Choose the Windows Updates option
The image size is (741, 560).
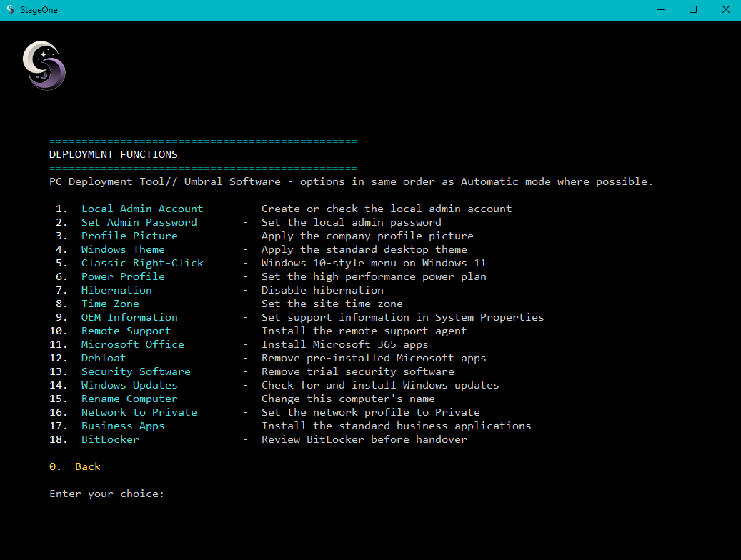[129, 385]
